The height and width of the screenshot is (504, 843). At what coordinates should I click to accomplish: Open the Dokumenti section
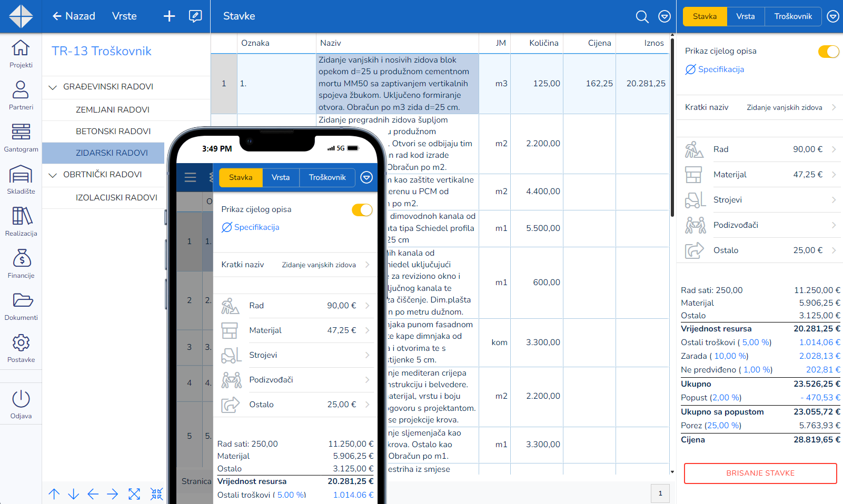tap(21, 305)
